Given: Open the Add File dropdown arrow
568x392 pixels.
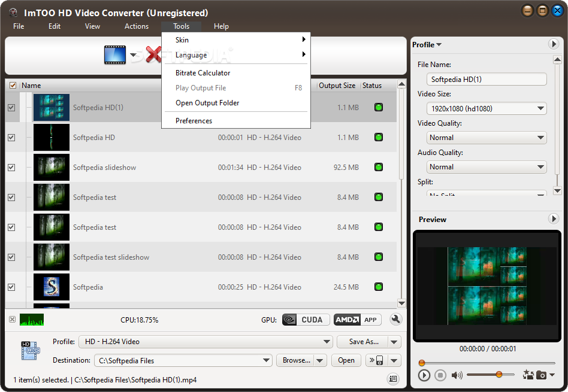Looking at the screenshot, I should pyautogui.click(x=133, y=55).
